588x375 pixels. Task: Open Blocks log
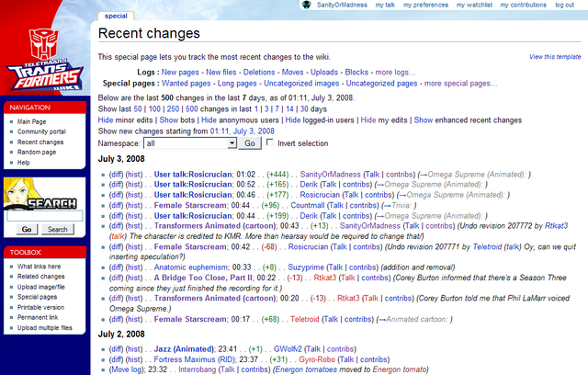point(356,72)
